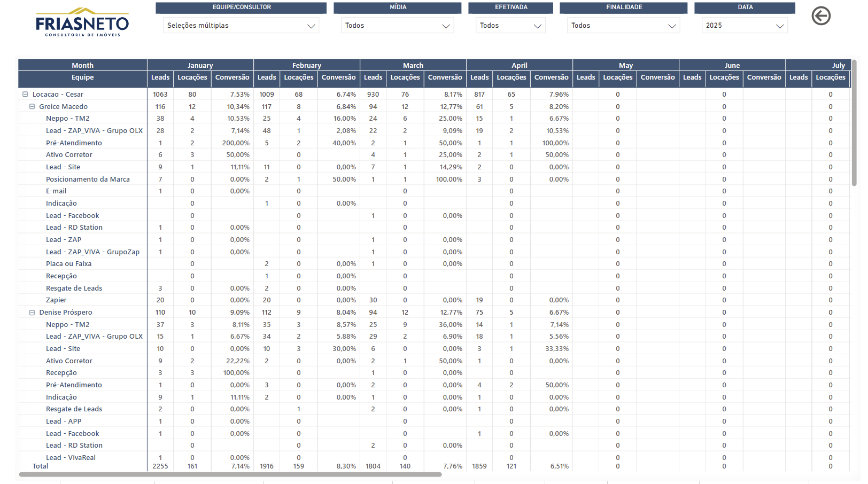Click the Total row label

[x=40, y=466]
